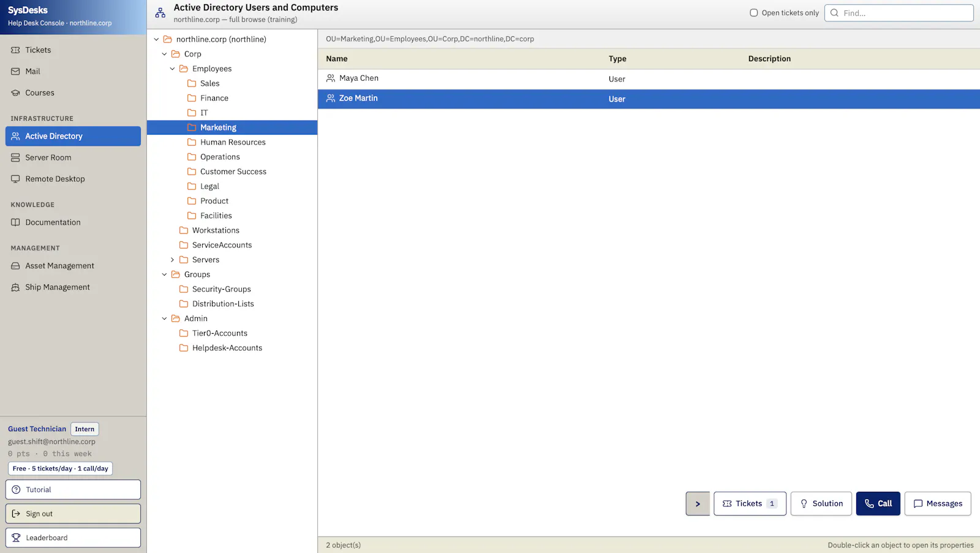Viewport: 980px width, 553px height.
Task: Click the Ship Management icon
Action: pyautogui.click(x=15, y=287)
